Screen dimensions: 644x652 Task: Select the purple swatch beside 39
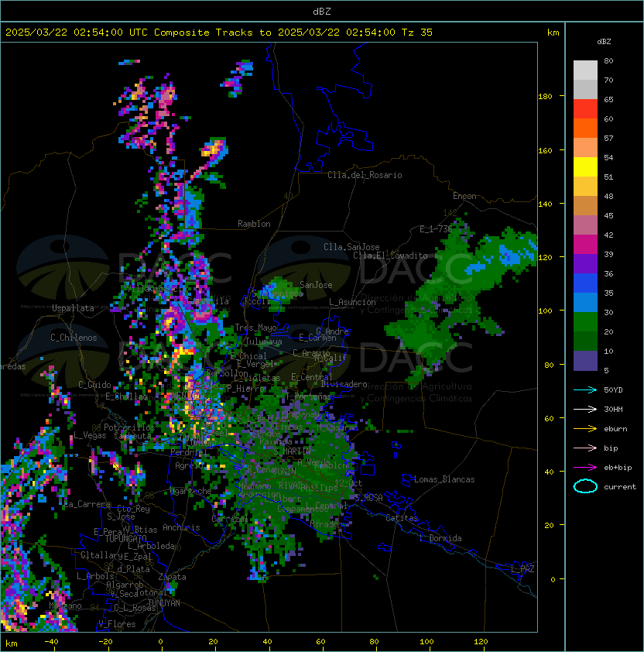tap(585, 263)
